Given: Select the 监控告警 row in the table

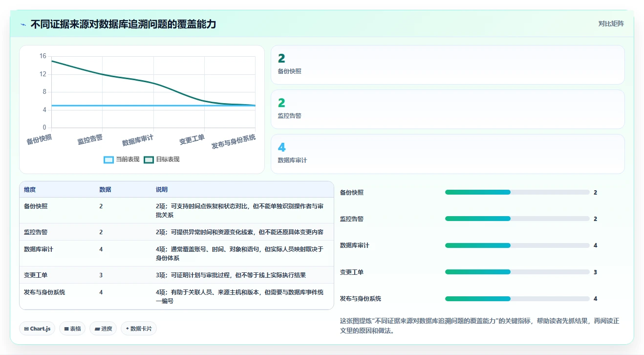Looking at the screenshot, I should (x=176, y=232).
